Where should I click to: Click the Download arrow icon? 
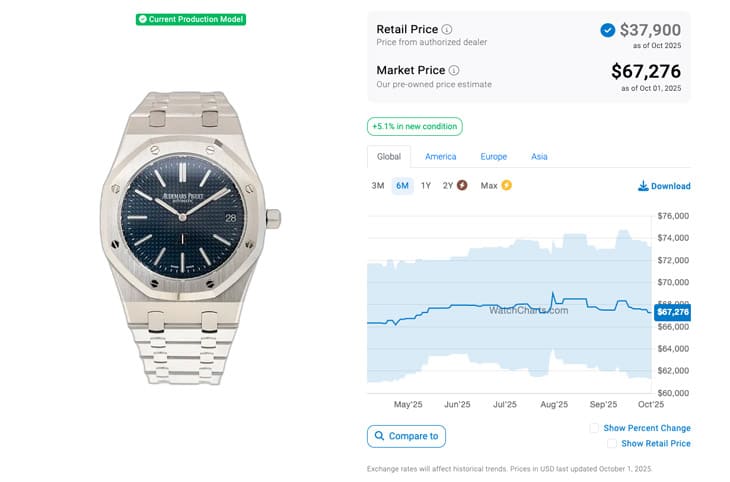pos(643,186)
